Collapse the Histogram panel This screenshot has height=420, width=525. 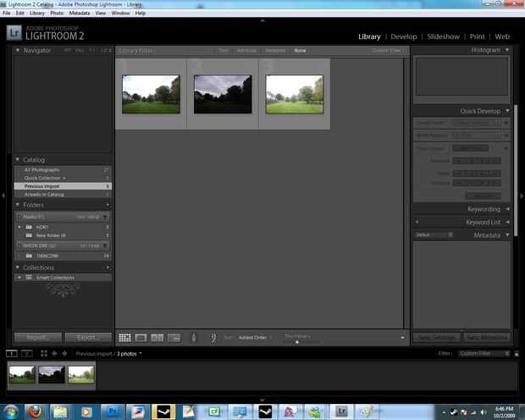click(507, 50)
